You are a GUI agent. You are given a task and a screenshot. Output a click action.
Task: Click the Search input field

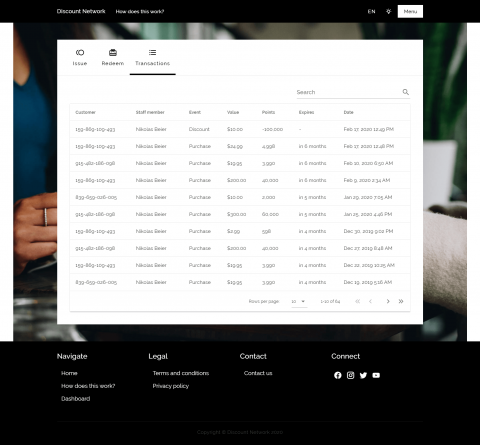coord(348,92)
